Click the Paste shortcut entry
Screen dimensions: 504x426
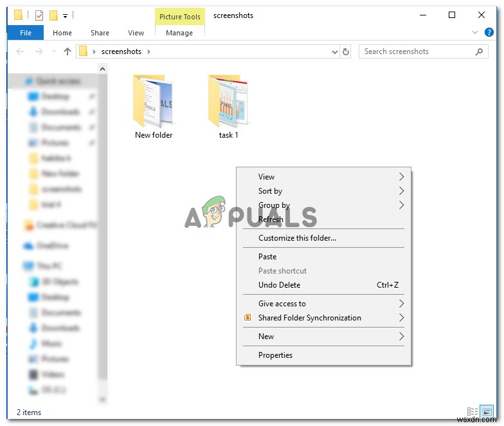[x=323, y=270]
